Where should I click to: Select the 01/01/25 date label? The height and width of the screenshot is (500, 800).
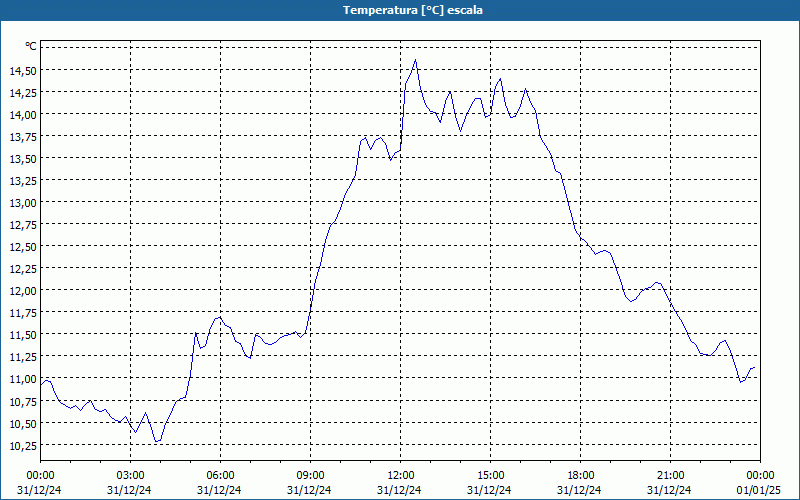759,490
